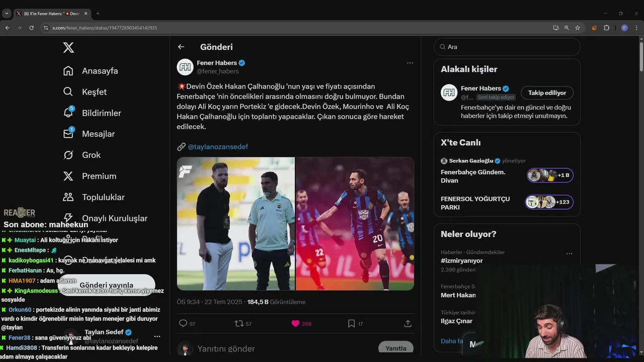Click the install app icon in address bar
This screenshot has width=644, height=362.
coord(555,28)
